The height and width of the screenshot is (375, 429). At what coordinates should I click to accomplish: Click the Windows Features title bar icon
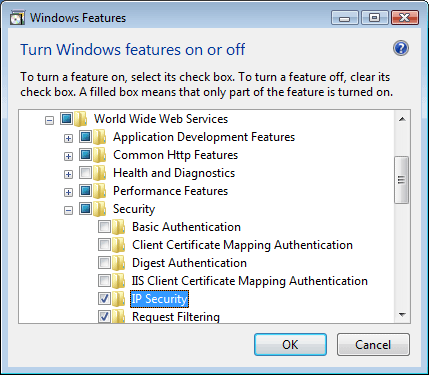[17, 18]
